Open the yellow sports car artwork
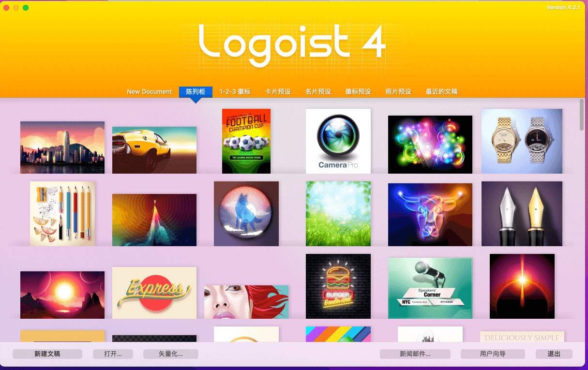This screenshot has width=588, height=370. [154, 150]
